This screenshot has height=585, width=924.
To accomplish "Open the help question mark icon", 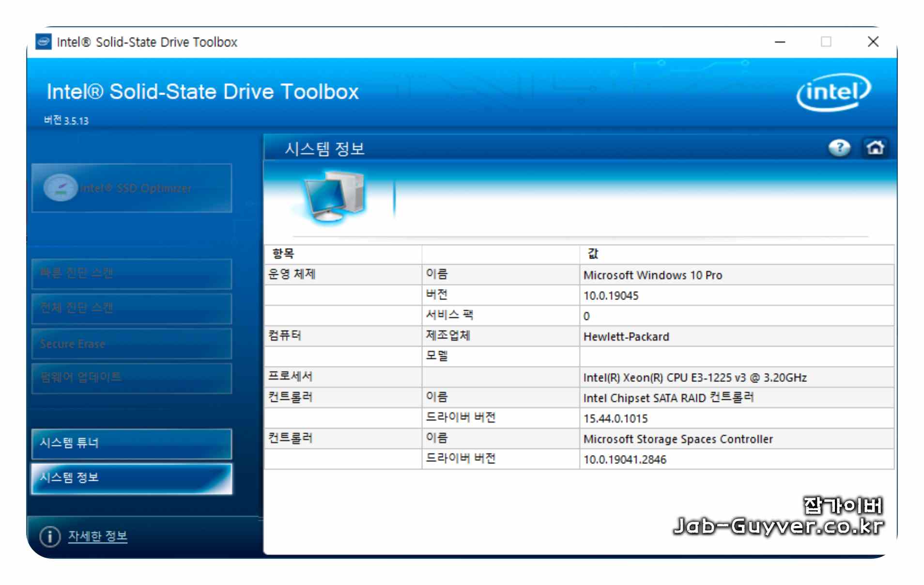I will coord(839,148).
